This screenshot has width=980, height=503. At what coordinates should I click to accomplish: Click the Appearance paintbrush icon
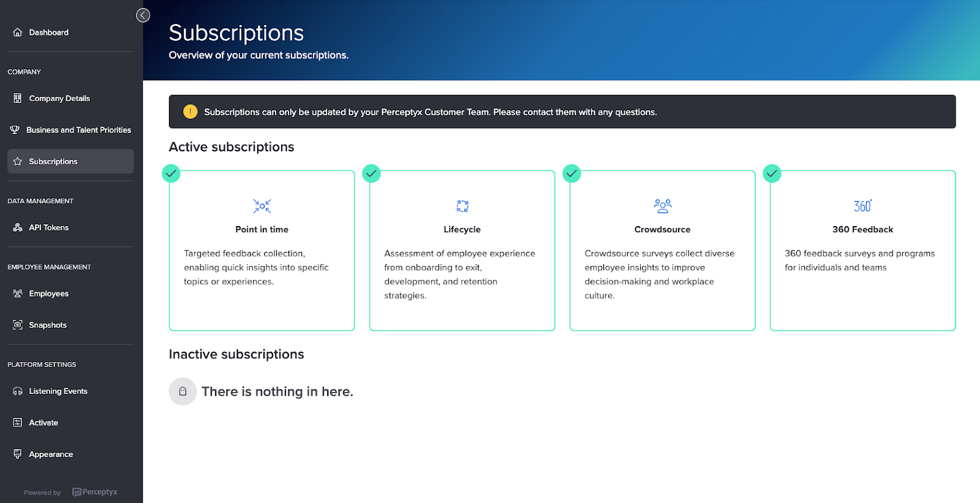click(18, 454)
